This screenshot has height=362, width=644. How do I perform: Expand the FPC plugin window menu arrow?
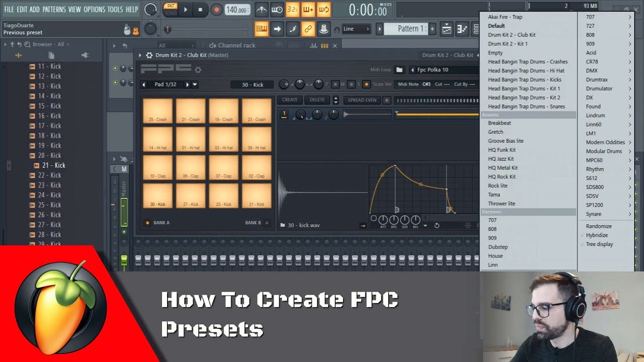point(140,55)
